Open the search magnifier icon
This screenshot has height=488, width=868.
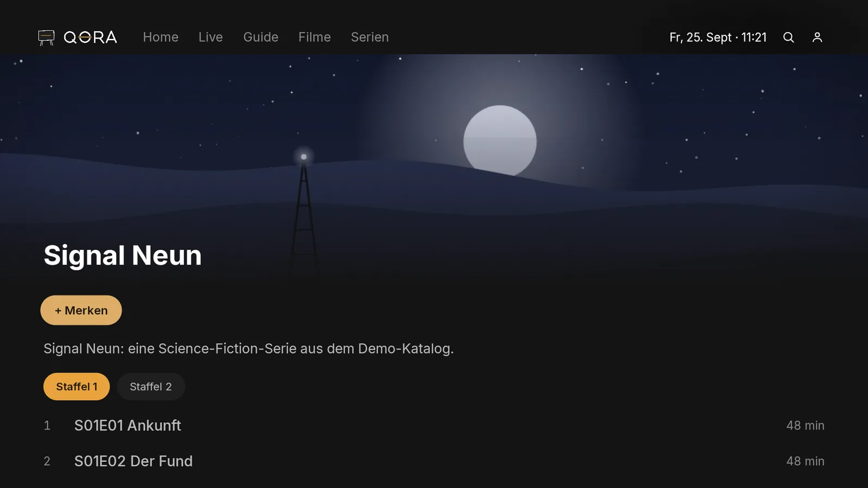click(788, 37)
